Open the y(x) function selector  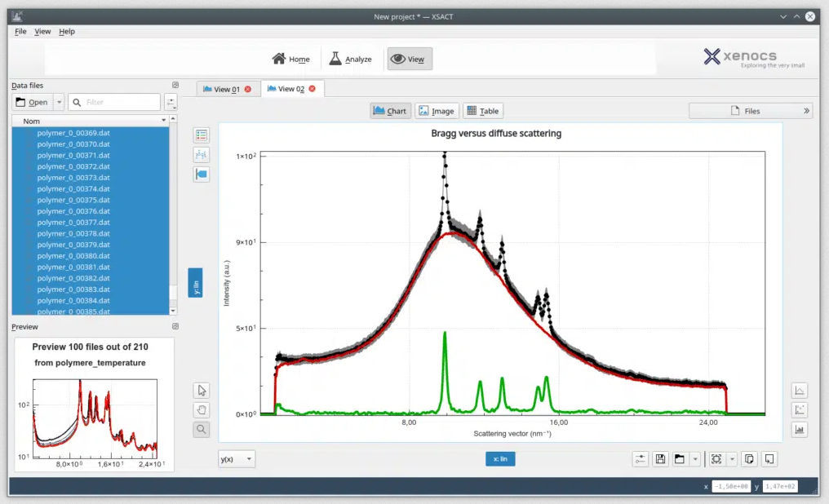pos(235,458)
